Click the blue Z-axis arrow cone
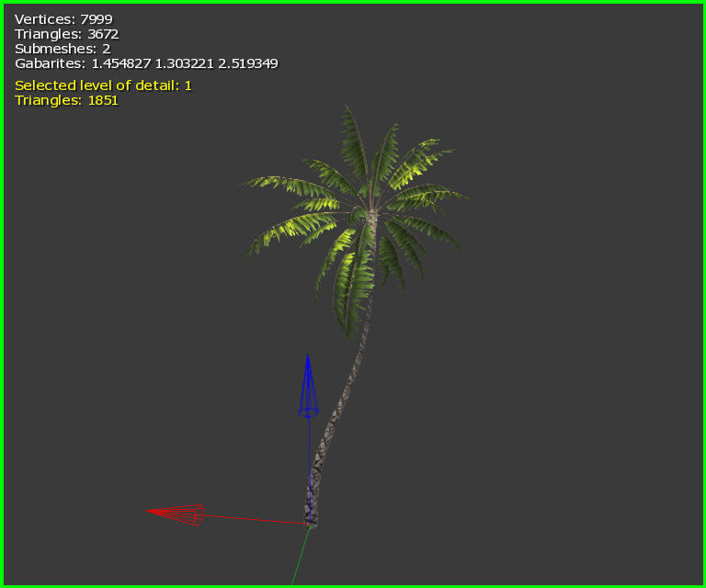 [309, 386]
